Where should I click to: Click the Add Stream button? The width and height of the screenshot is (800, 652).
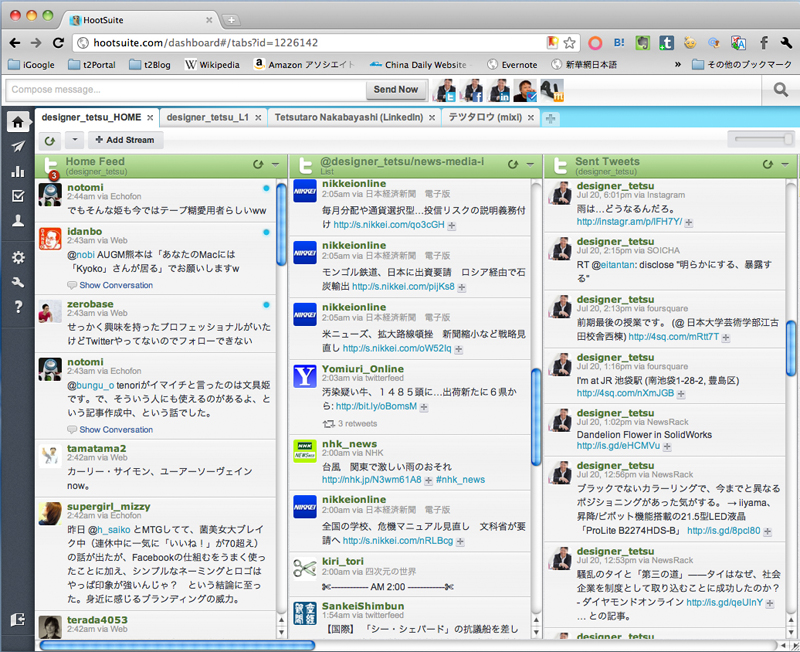(124, 140)
